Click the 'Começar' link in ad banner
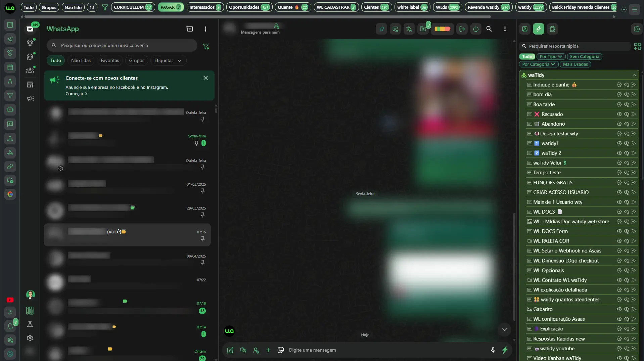This screenshot has height=361, width=644. pos(76,94)
